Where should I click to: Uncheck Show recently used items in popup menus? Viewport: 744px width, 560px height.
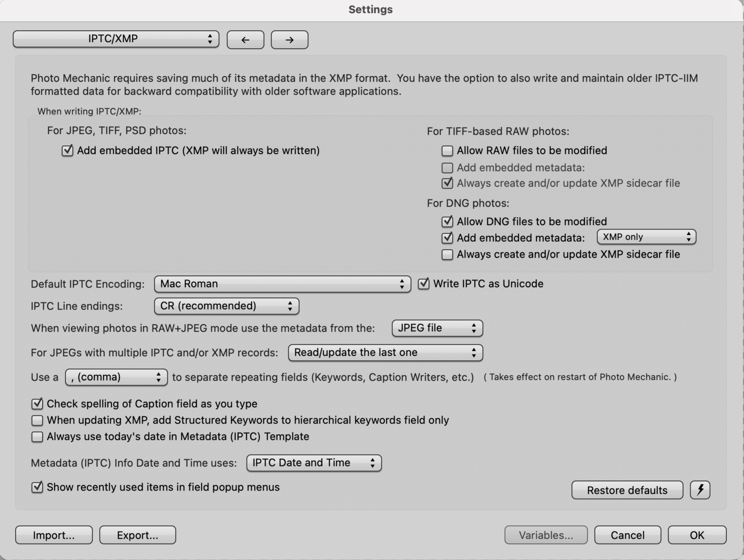[37, 487]
